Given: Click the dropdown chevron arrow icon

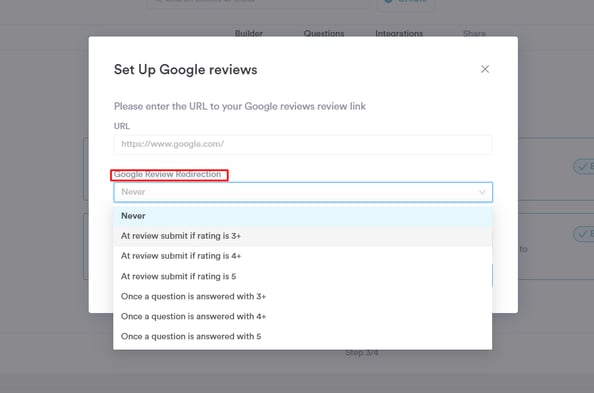Looking at the screenshot, I should coord(482,192).
